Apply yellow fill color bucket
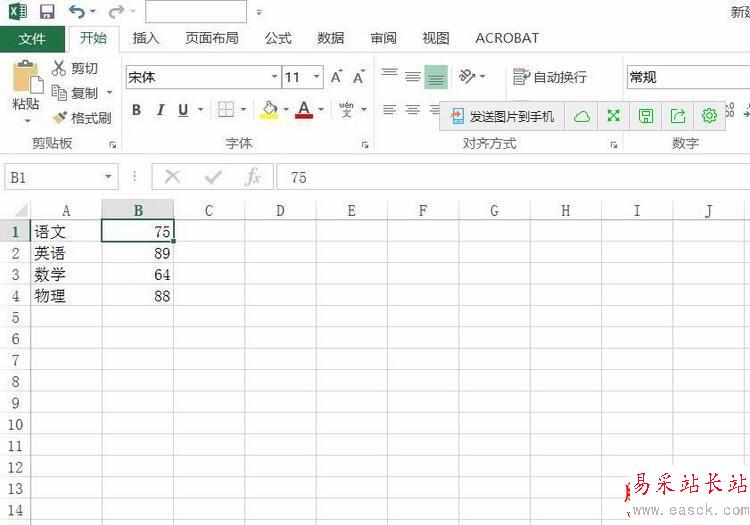This screenshot has width=750, height=525. (x=270, y=110)
